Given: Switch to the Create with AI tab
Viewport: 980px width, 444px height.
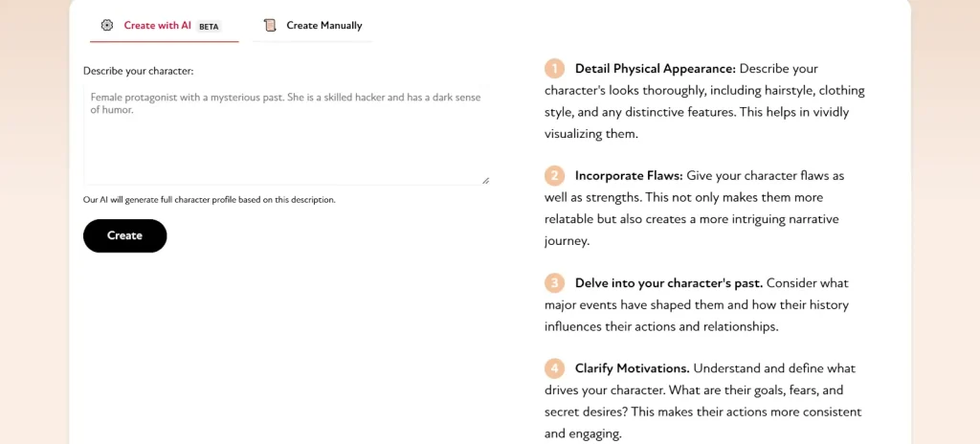Looking at the screenshot, I should [x=158, y=26].
